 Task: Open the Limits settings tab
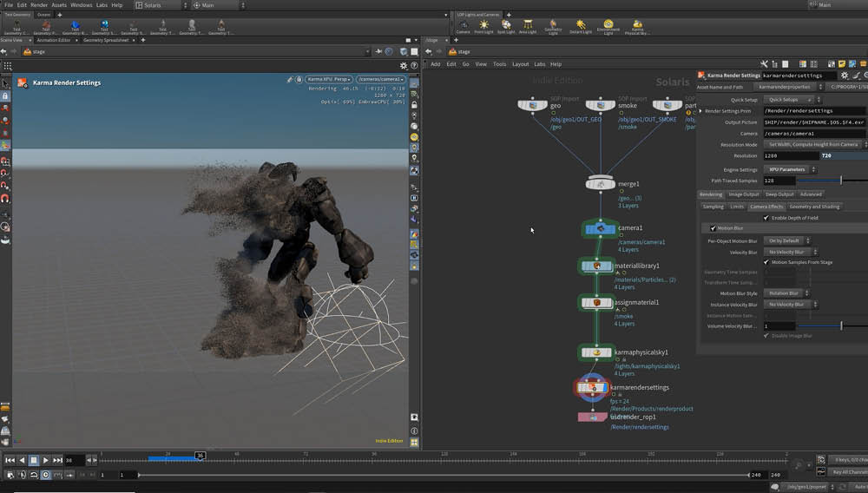point(737,207)
